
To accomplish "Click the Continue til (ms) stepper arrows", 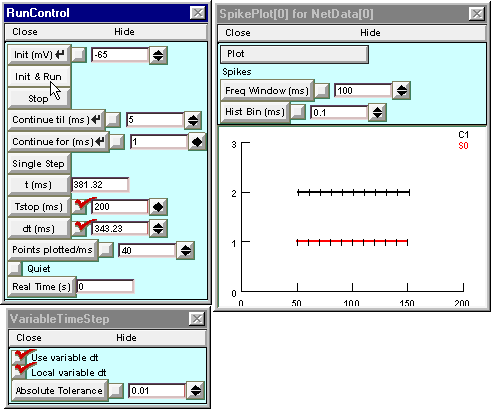I will point(193,120).
